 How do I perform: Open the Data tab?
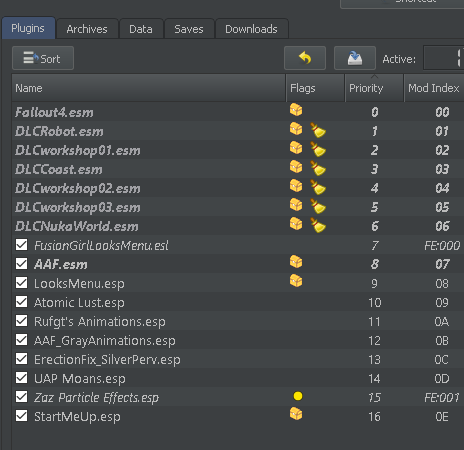pos(141,29)
